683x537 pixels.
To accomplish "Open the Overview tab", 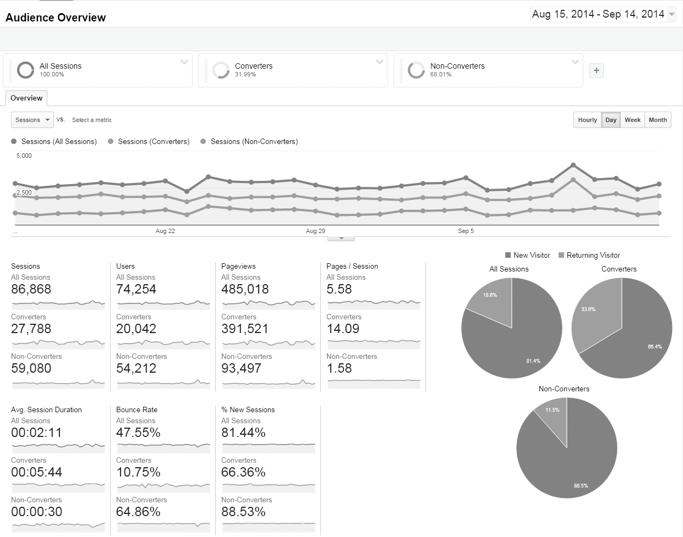I will (27, 98).
